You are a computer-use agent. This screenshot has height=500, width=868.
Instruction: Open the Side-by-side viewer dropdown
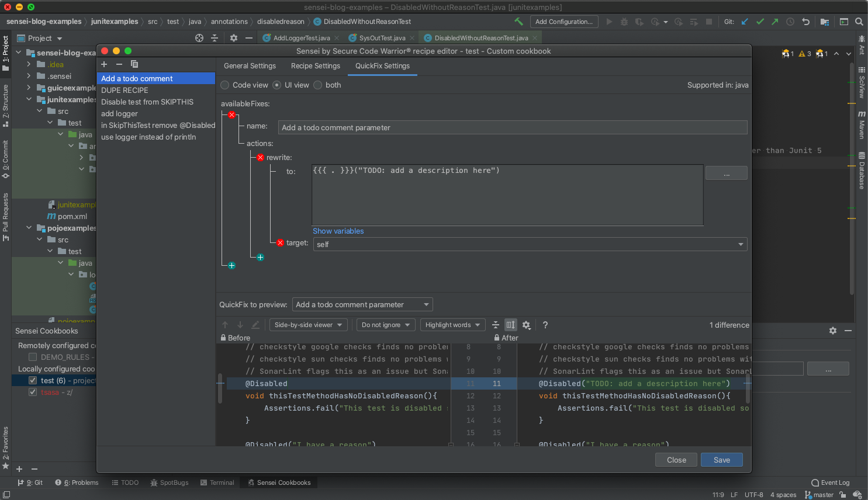tap(309, 325)
